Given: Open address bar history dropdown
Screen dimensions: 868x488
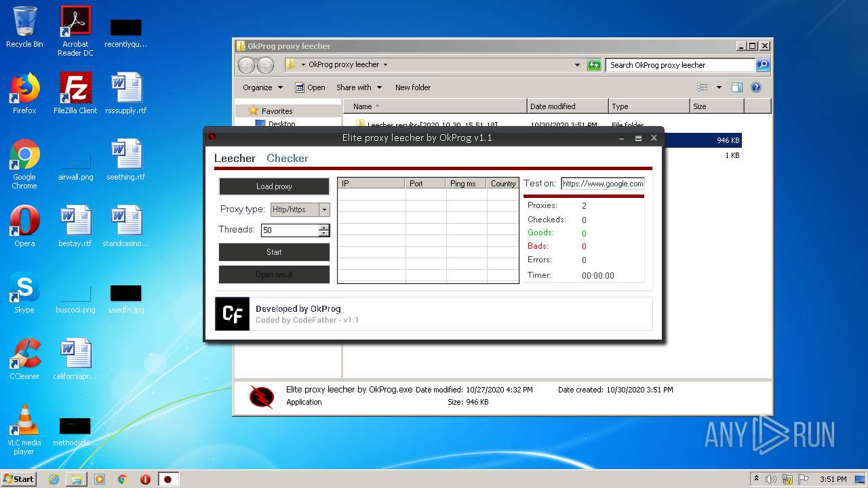Looking at the screenshot, I should click(x=578, y=65).
